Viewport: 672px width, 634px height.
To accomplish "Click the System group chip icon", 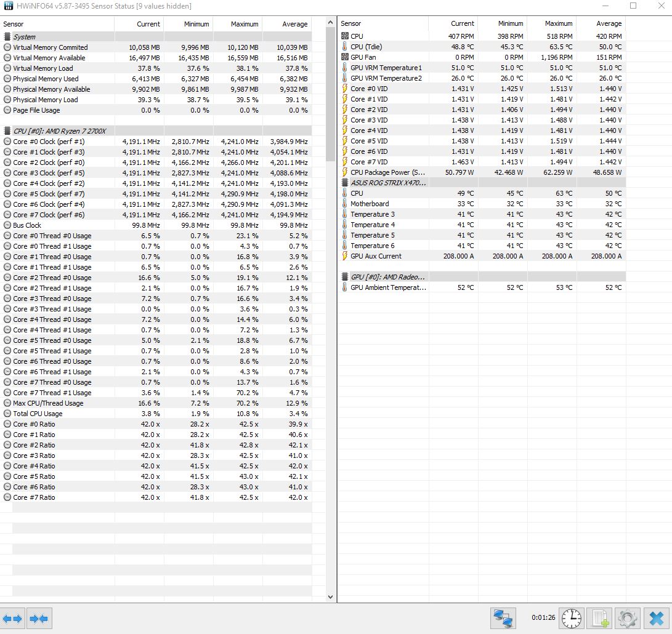I will pos(7,37).
